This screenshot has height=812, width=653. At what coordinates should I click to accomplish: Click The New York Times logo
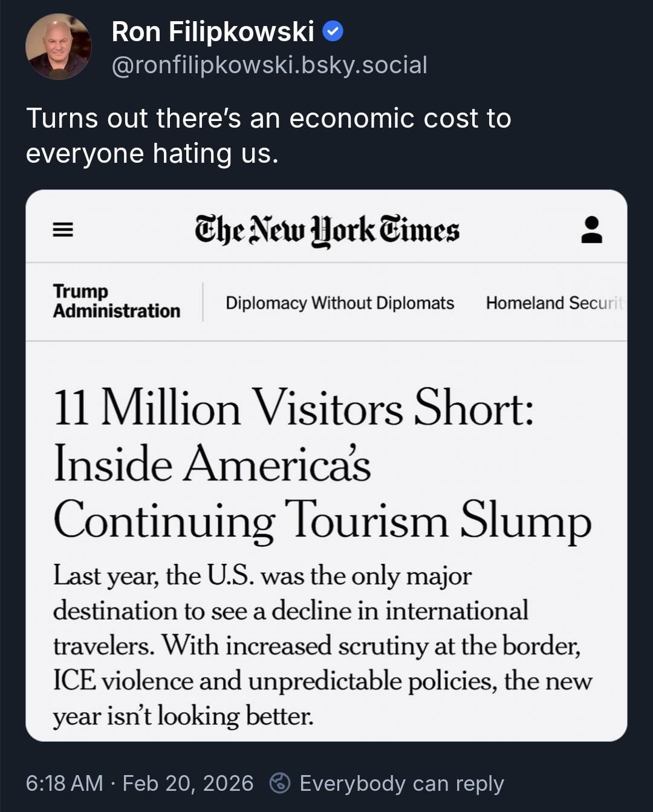pyautogui.click(x=326, y=231)
